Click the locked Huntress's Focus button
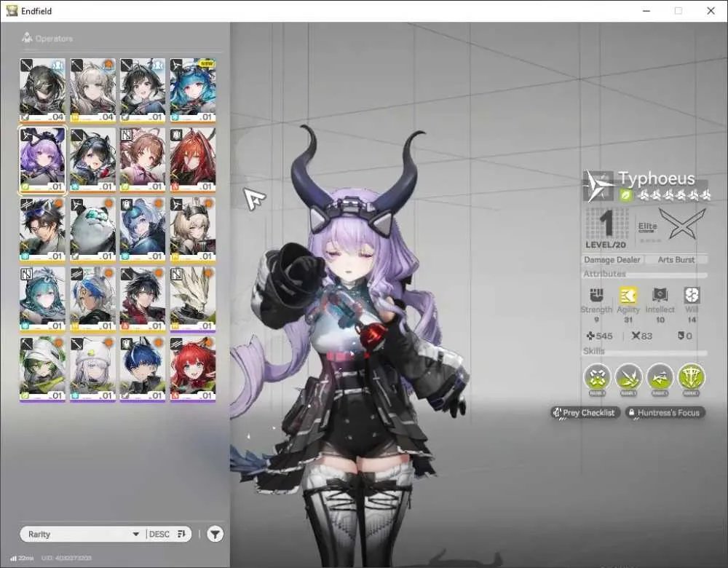 [x=665, y=412]
